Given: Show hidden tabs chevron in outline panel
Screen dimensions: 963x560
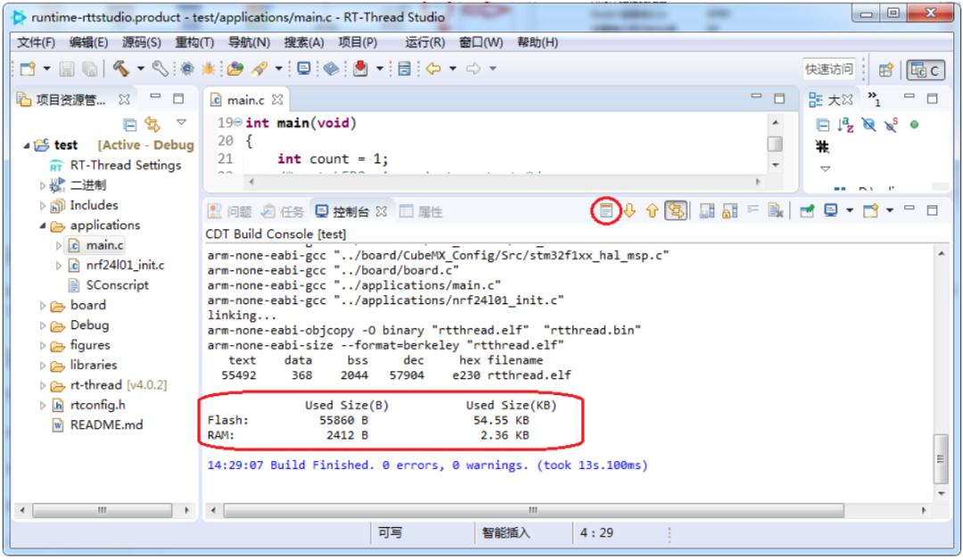Looking at the screenshot, I should (874, 98).
